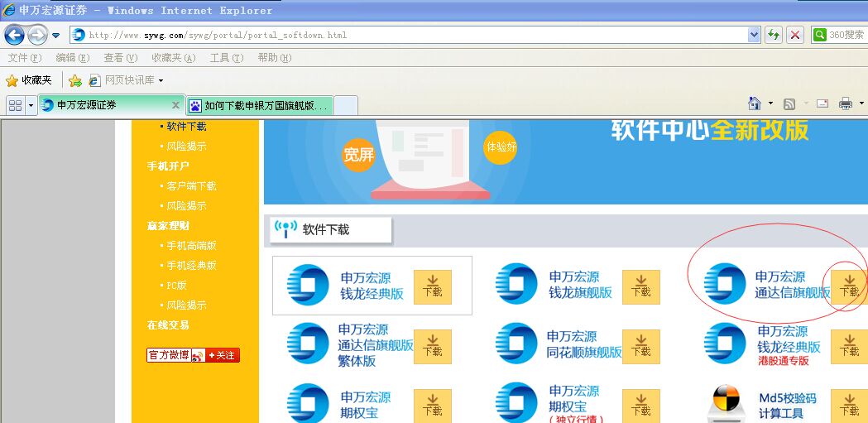Download Md5校验码计算工具 with 下载 button
Screen dimensions: 868x423
click(x=849, y=406)
